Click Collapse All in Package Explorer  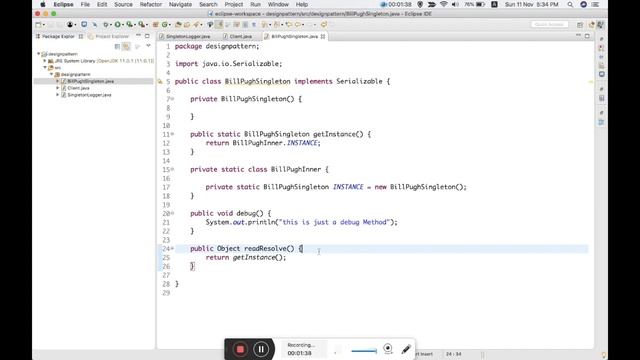117,46
